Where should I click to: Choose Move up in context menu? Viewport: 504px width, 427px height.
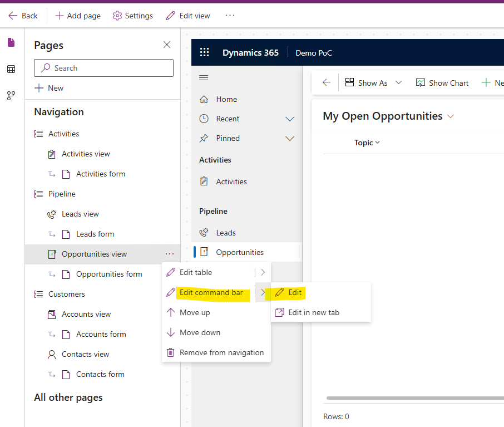(216, 312)
